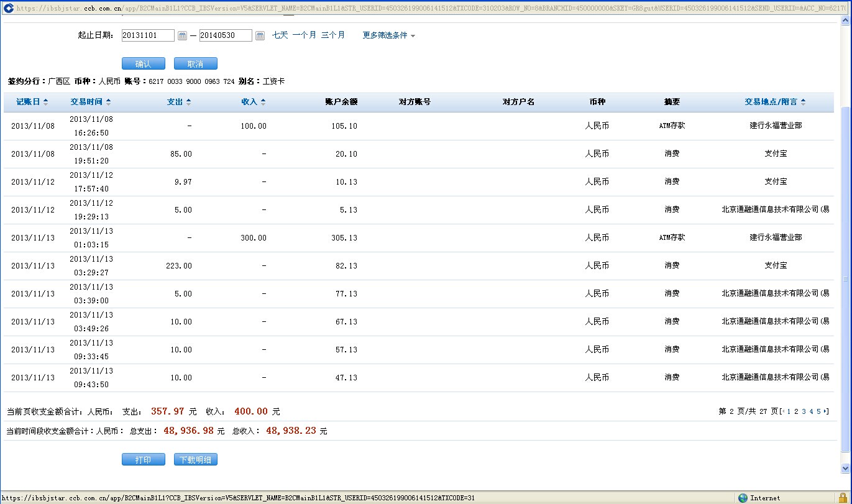Screen dimensions: 852x504
Task: Sort transactions by 交易时间 column
Action: pos(90,102)
